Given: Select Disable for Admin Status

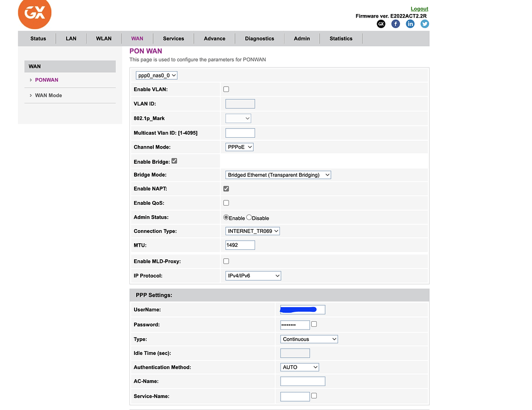Looking at the screenshot, I should pos(248,217).
